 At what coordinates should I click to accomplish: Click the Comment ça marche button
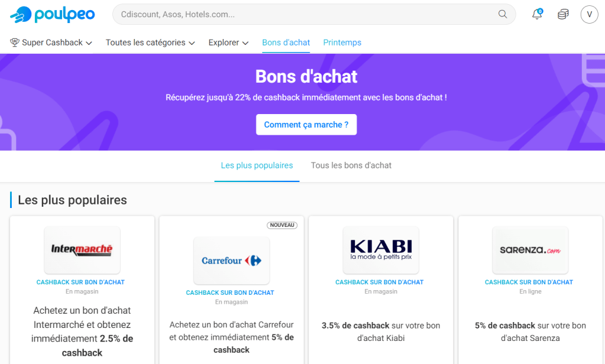pyautogui.click(x=306, y=125)
